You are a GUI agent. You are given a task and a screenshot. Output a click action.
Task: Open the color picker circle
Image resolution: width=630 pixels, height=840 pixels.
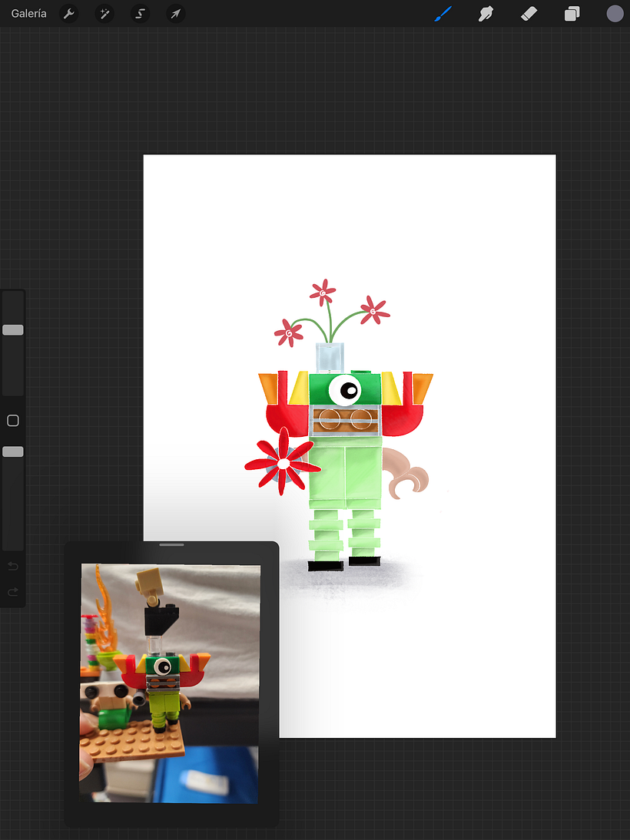coord(615,13)
